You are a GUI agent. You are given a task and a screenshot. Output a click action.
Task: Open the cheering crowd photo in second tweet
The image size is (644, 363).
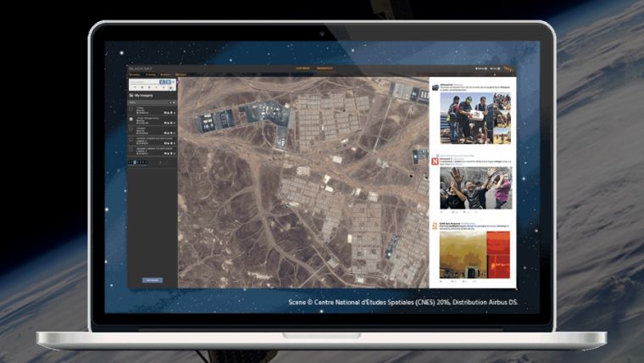pyautogui.click(x=476, y=188)
